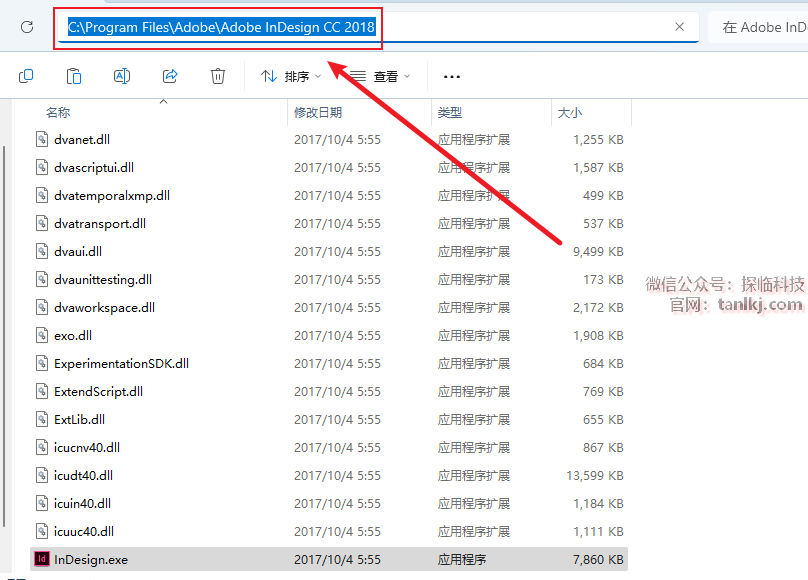Sort by the 修改日期 column header
Image resolution: width=808 pixels, height=580 pixels.
click(x=318, y=113)
